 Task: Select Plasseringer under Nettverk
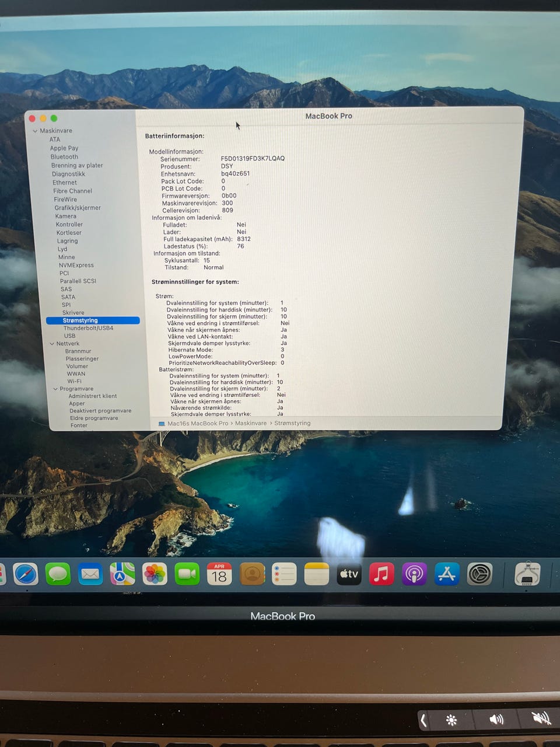coord(82,359)
